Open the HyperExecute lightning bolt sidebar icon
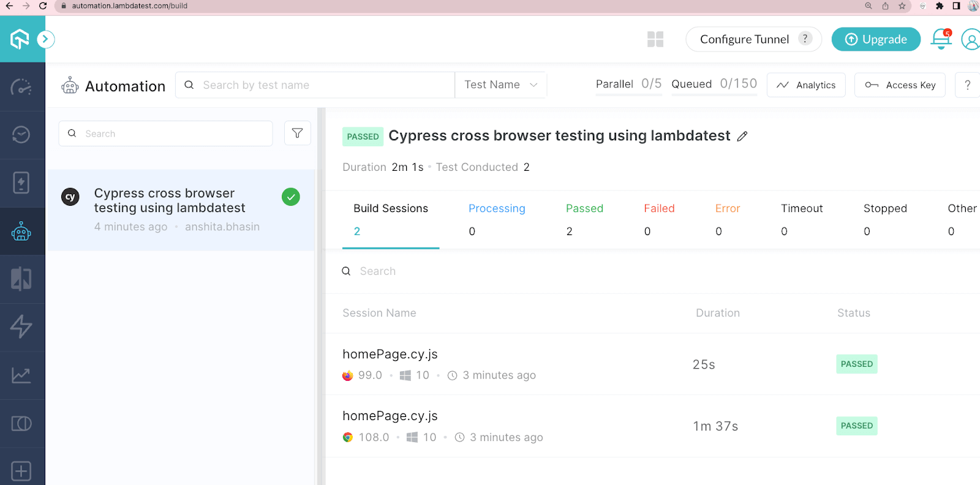Image resolution: width=980 pixels, height=485 pixels. [x=21, y=326]
